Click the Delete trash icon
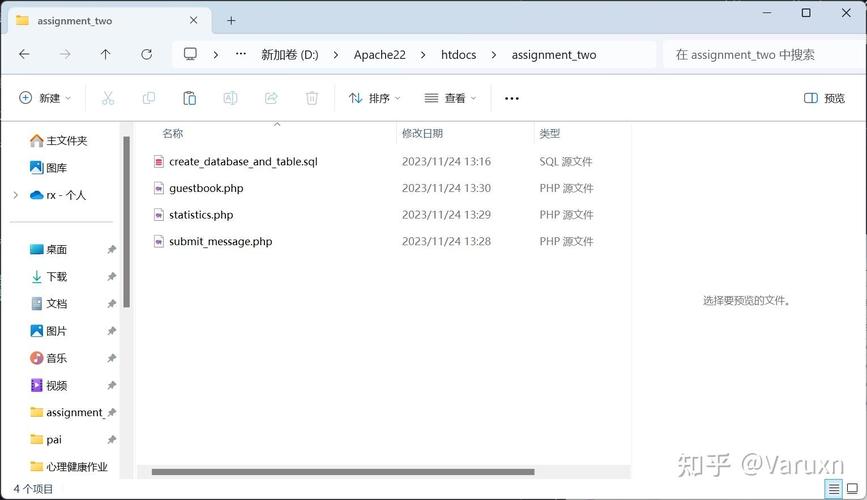 (312, 98)
